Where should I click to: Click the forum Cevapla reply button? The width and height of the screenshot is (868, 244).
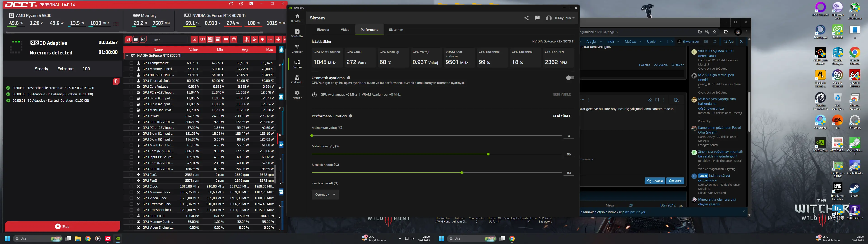(x=655, y=181)
